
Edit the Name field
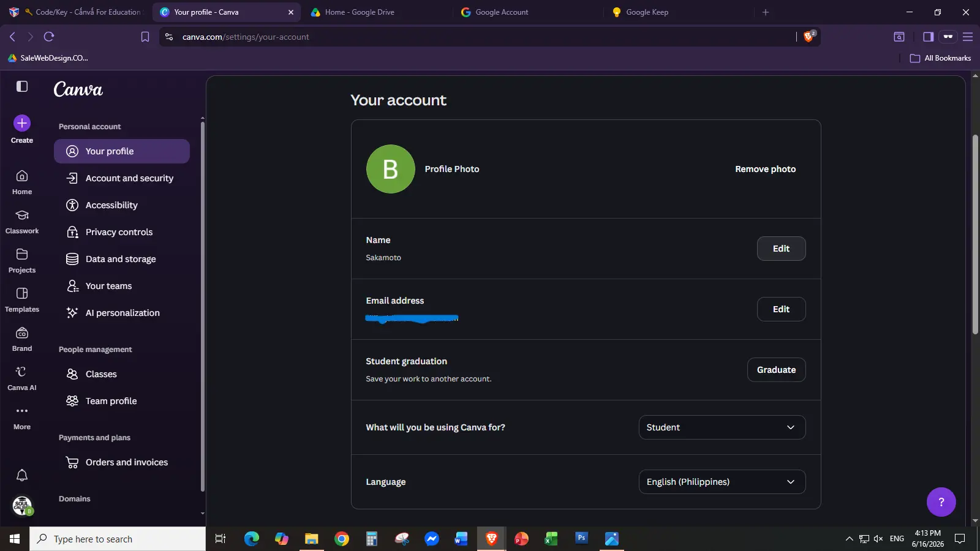(781, 249)
